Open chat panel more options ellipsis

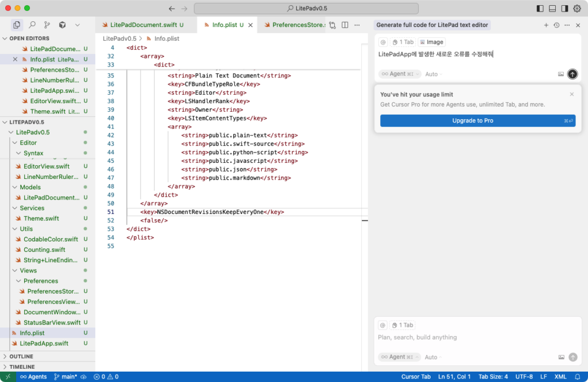pyautogui.click(x=567, y=25)
